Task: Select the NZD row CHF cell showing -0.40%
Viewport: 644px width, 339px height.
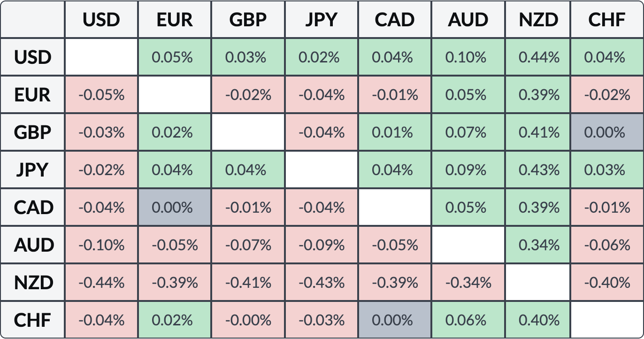Action: click(606, 283)
